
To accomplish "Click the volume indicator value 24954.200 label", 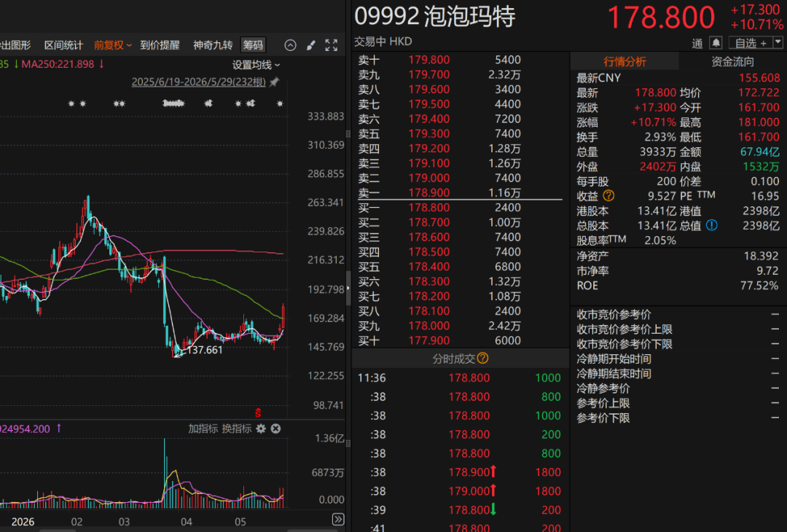I will 25,429.
